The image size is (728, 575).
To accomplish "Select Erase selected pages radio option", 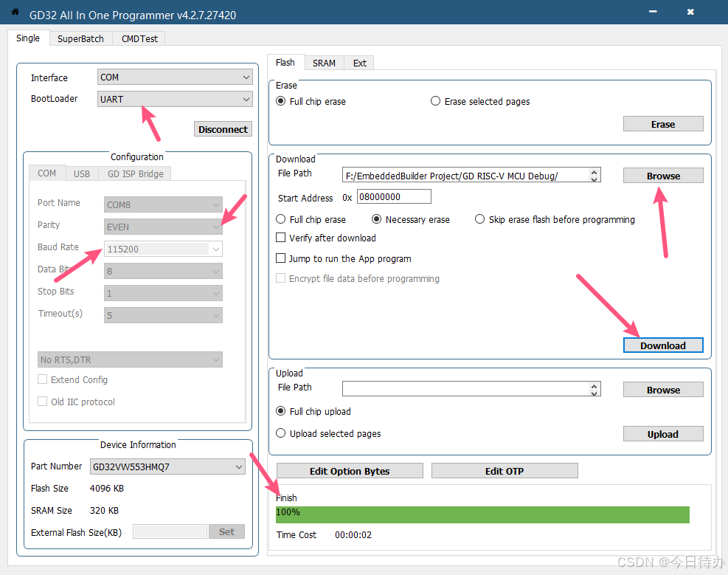I will click(x=436, y=101).
